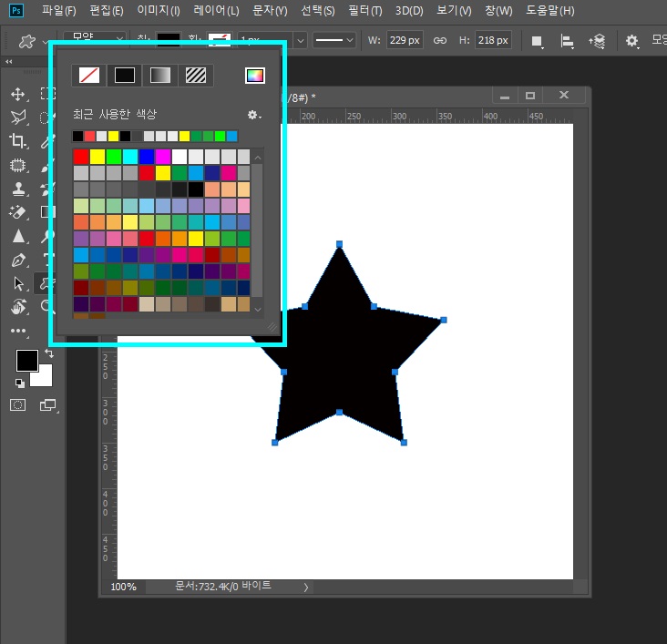Select the Rotate View hand tool
Image resolution: width=667 pixels, height=644 pixels.
[18, 307]
